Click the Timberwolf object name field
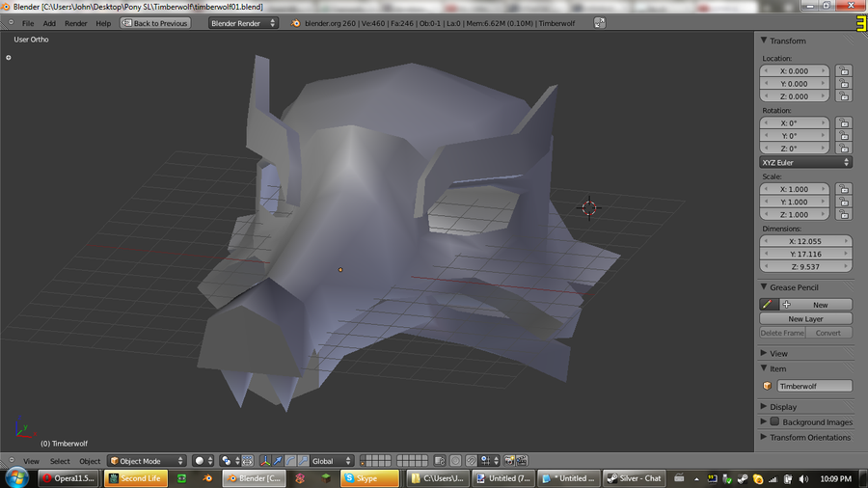868x488 pixels. tap(814, 386)
